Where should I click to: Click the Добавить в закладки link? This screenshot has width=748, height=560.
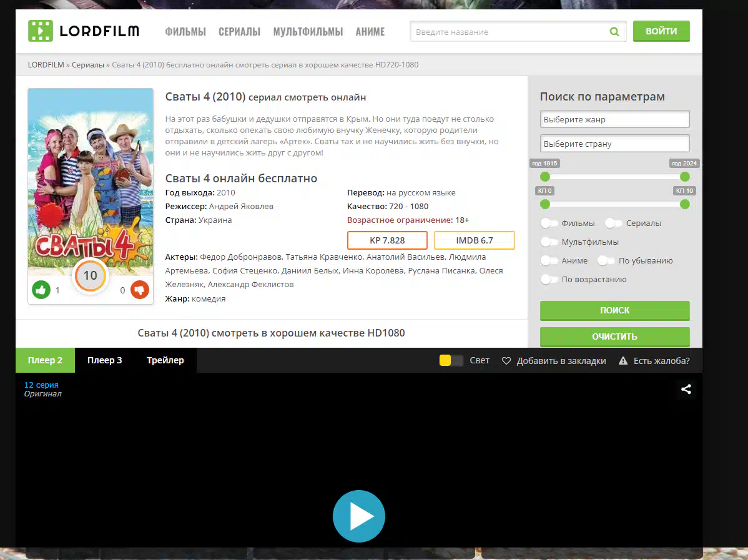tap(561, 361)
